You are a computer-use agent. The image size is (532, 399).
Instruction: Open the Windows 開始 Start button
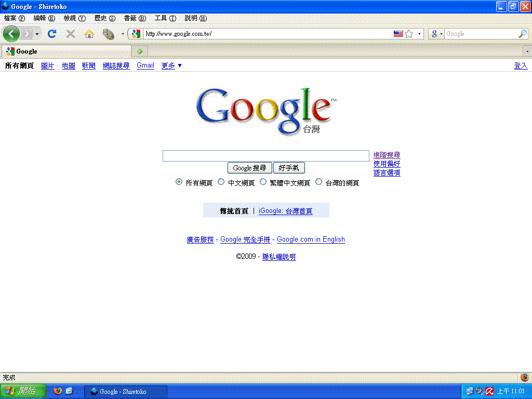click(23, 391)
